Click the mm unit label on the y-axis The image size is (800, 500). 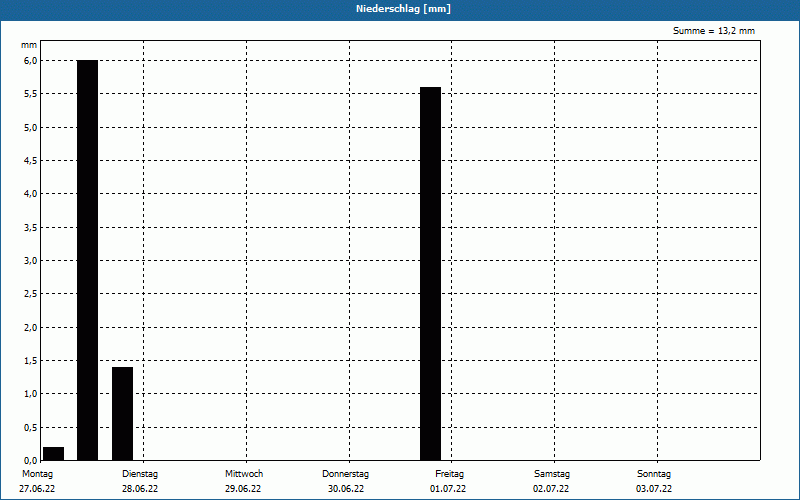pos(29,45)
